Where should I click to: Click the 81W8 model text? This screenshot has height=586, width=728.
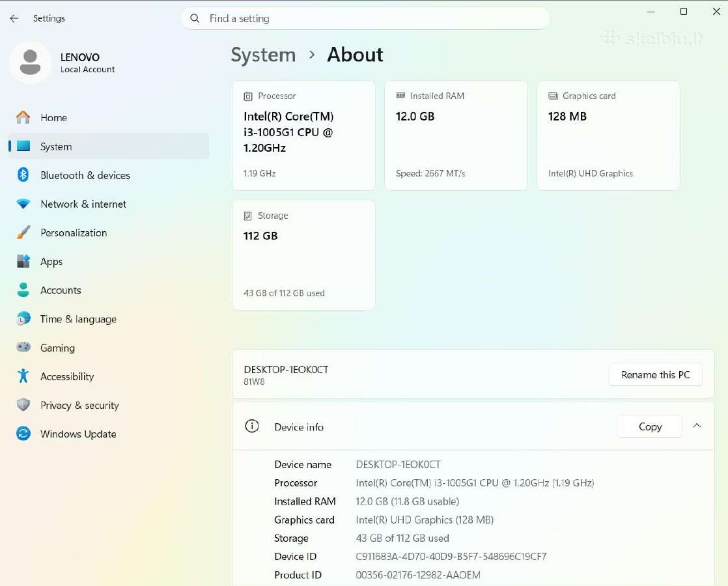[254, 382]
